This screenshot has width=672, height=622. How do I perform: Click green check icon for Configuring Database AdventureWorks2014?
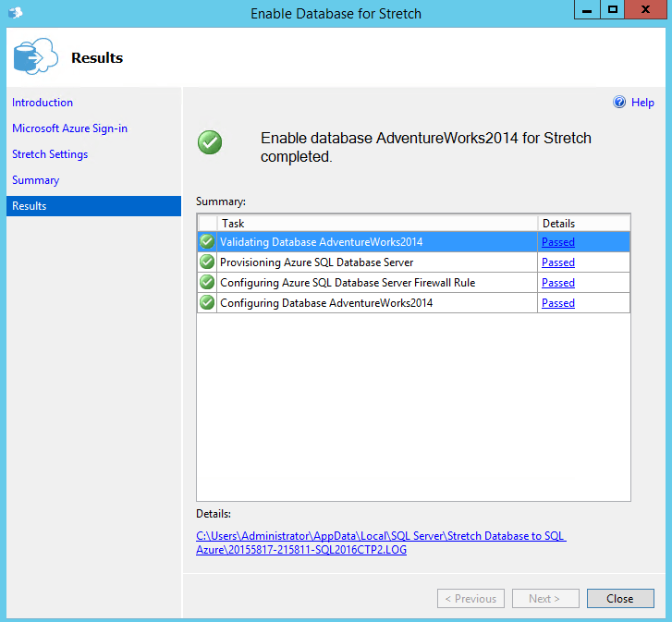(x=207, y=303)
